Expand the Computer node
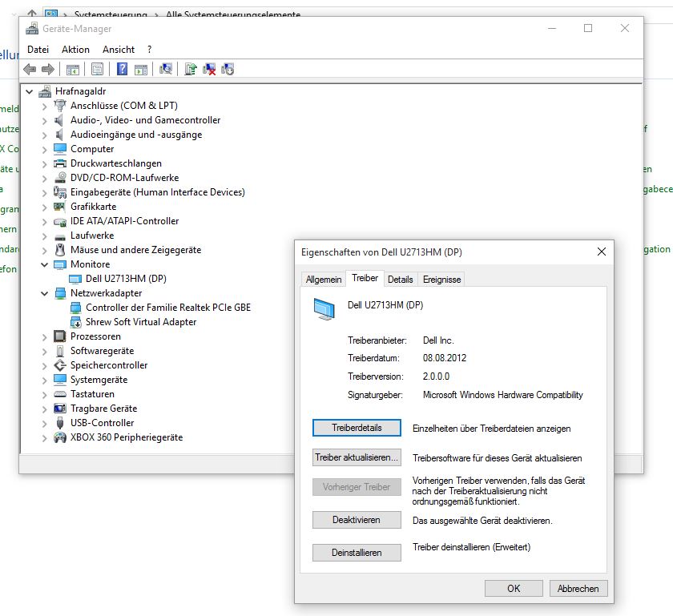The image size is (673, 616). [45, 149]
